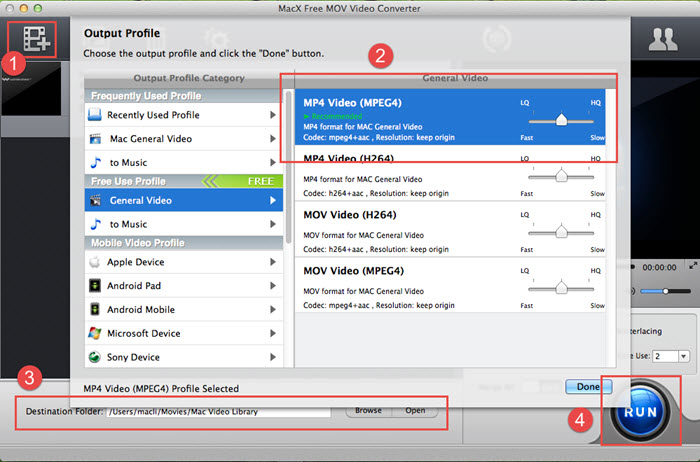Click the Destination Folder path field

pyautogui.click(x=219, y=412)
